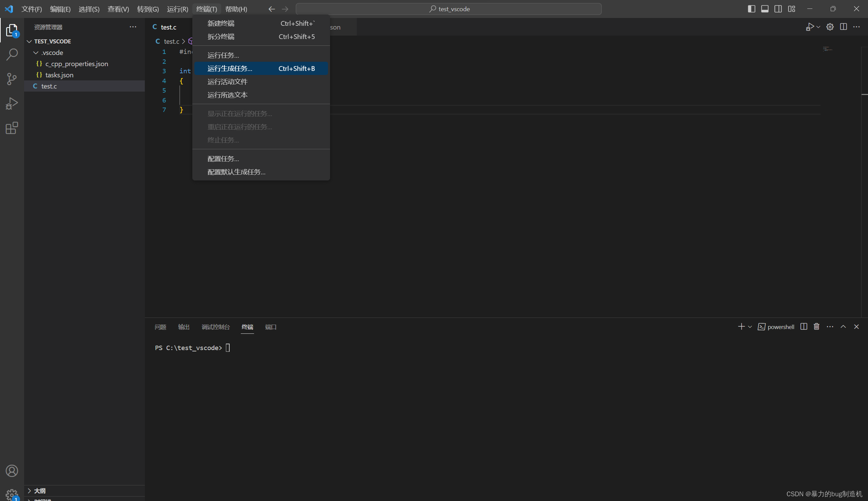Select test.c in the explorer tree
Viewport: 868px width, 501px height.
84,86
